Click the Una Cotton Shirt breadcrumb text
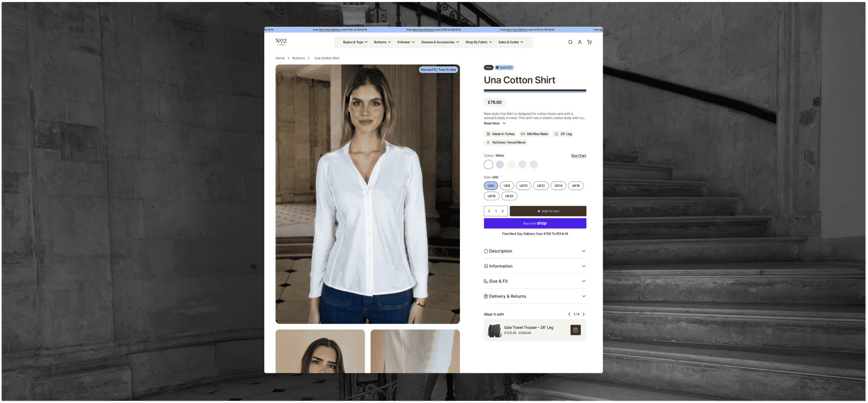This screenshot has height=403, width=868. point(327,58)
